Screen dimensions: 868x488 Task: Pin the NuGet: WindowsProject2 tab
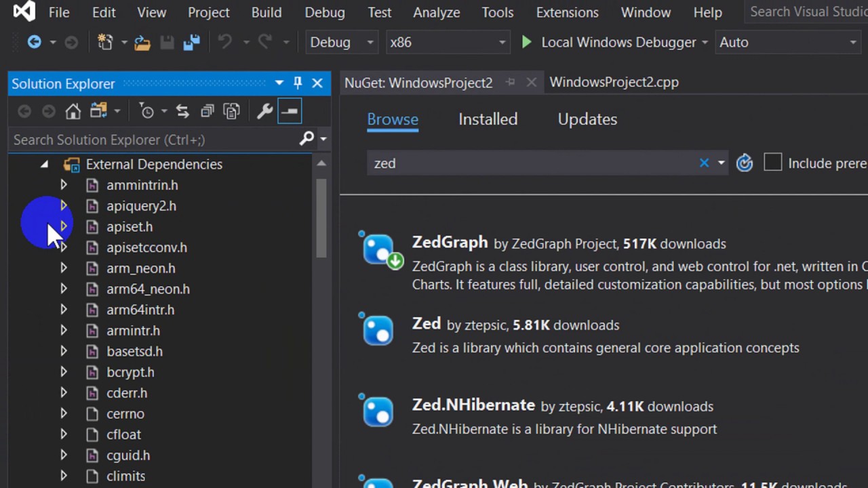(511, 82)
